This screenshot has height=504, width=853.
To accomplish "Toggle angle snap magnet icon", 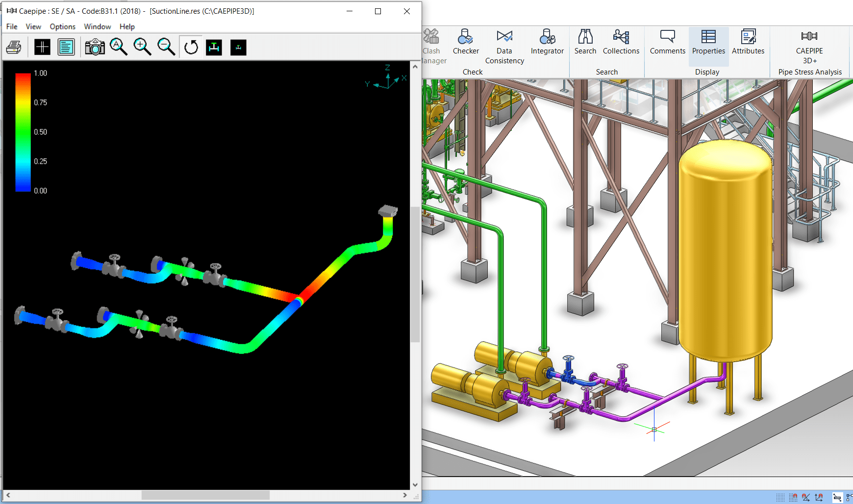I will pyautogui.click(x=806, y=497).
